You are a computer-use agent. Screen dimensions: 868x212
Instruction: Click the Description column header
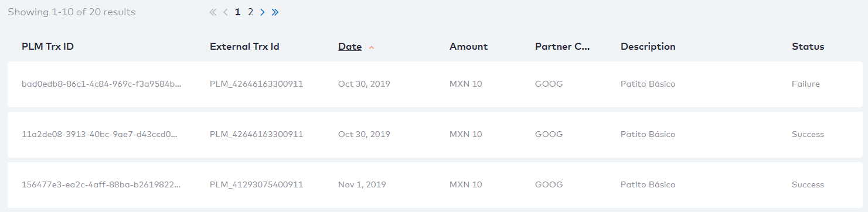coord(648,47)
